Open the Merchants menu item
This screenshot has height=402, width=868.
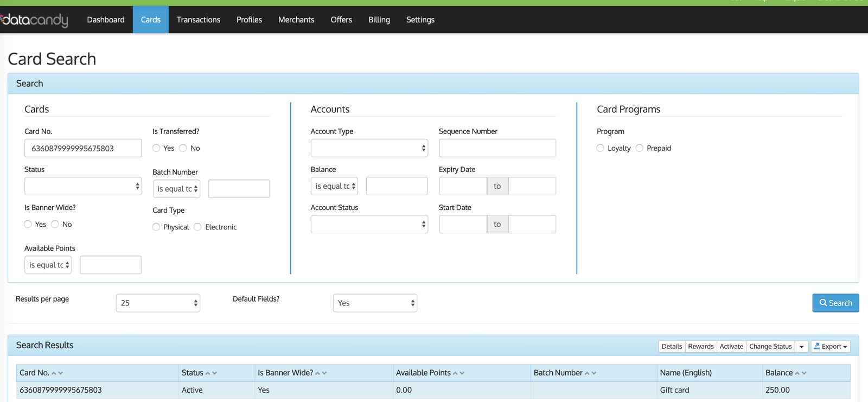[296, 20]
